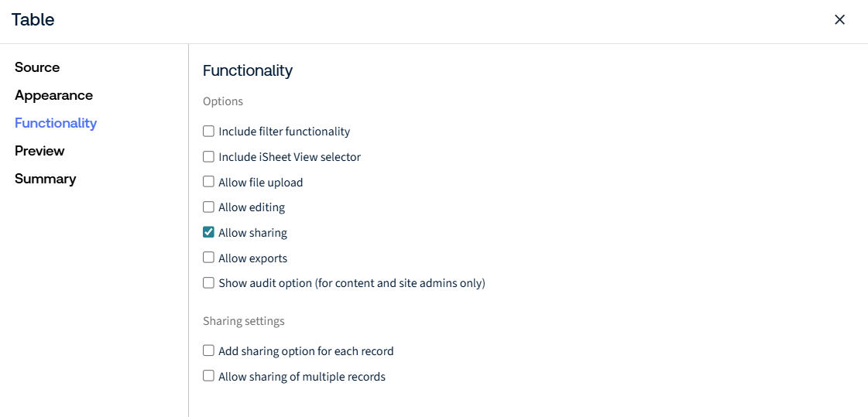Switch to the Appearance section
The height and width of the screenshot is (417, 868).
pyautogui.click(x=53, y=95)
